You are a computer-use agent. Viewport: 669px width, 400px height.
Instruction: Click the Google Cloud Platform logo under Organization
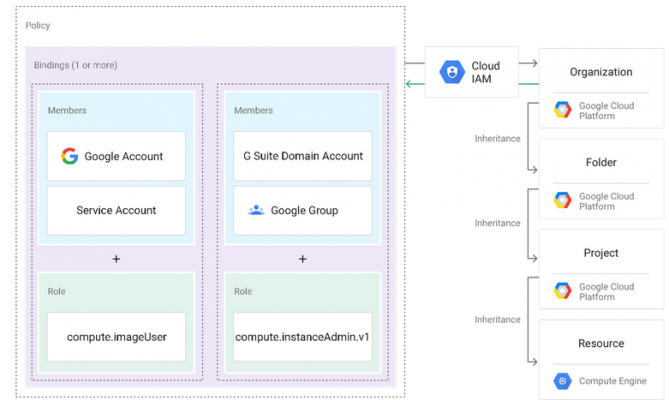[x=562, y=110]
